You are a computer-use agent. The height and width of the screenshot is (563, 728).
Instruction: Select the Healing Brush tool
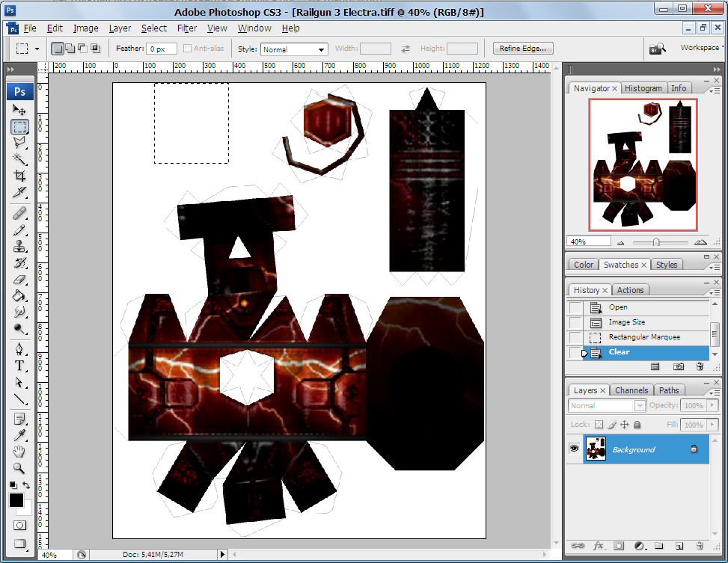tap(19, 214)
